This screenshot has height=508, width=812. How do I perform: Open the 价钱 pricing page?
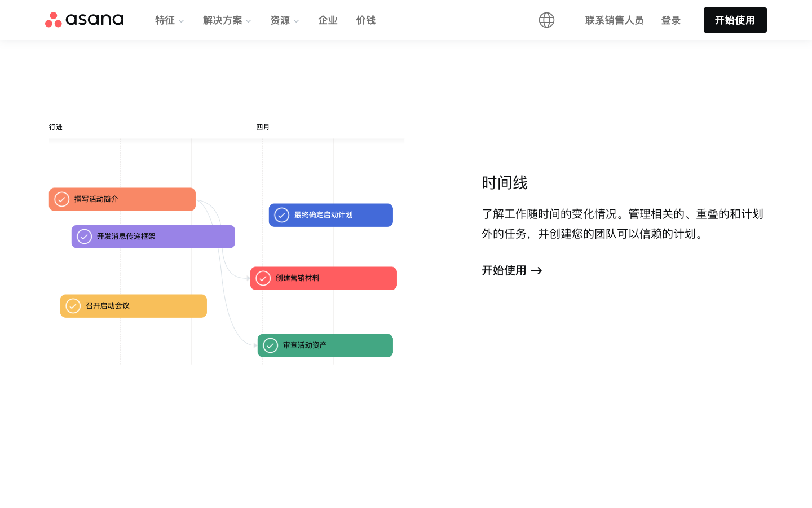click(366, 20)
